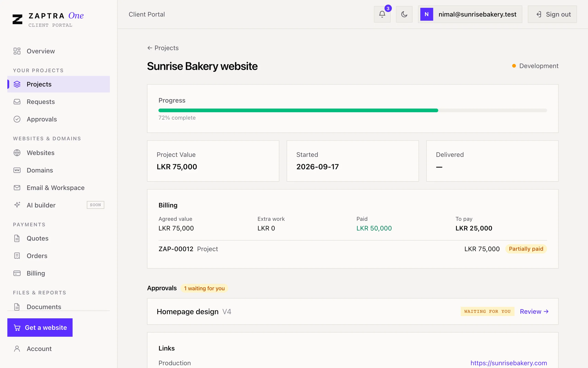Click the Documents file icon

[x=17, y=307]
